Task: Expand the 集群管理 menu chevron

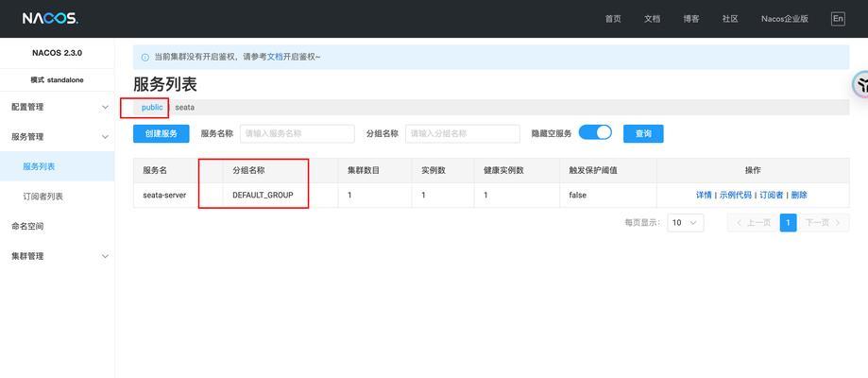Action: click(105, 256)
